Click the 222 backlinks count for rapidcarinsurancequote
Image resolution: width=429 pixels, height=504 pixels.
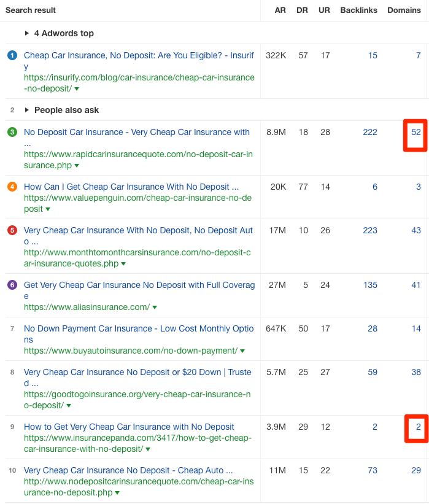(369, 133)
